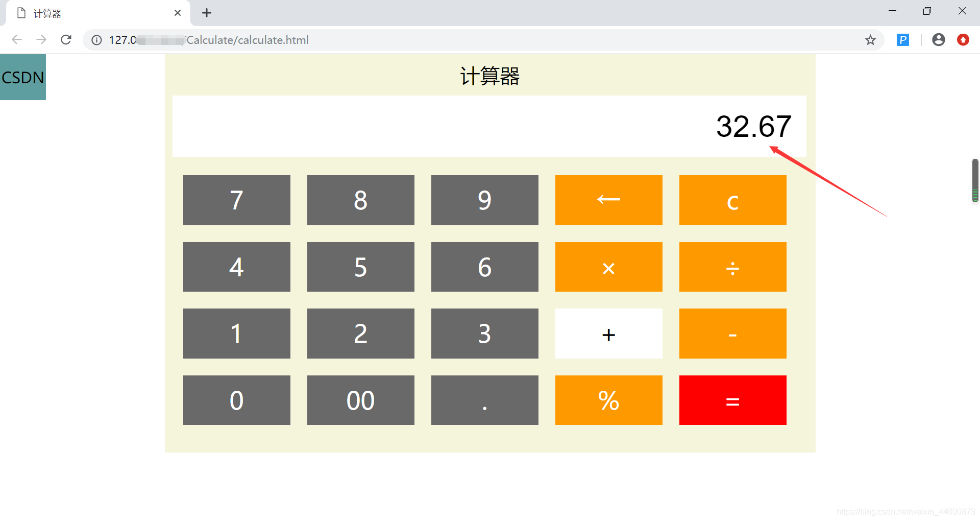
Task: Tap calculator digit 7
Action: click(237, 200)
